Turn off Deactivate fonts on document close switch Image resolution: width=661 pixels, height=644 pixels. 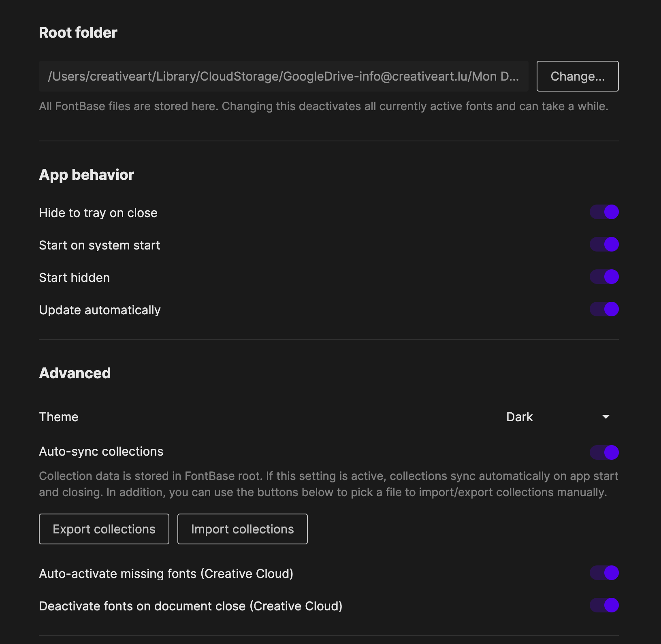[x=604, y=605]
